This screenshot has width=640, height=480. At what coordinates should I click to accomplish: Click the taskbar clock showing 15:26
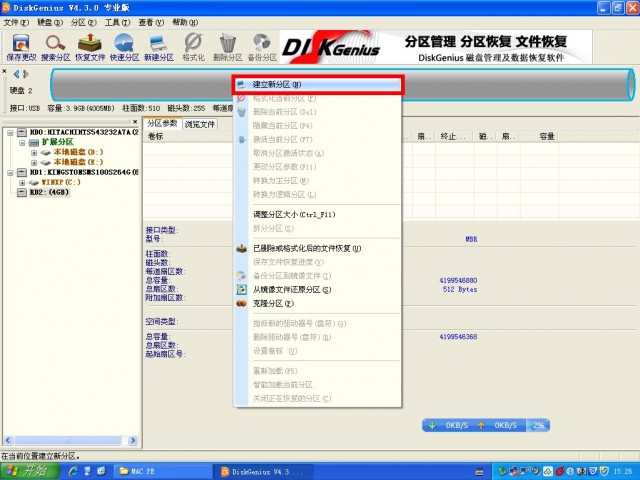point(622,471)
